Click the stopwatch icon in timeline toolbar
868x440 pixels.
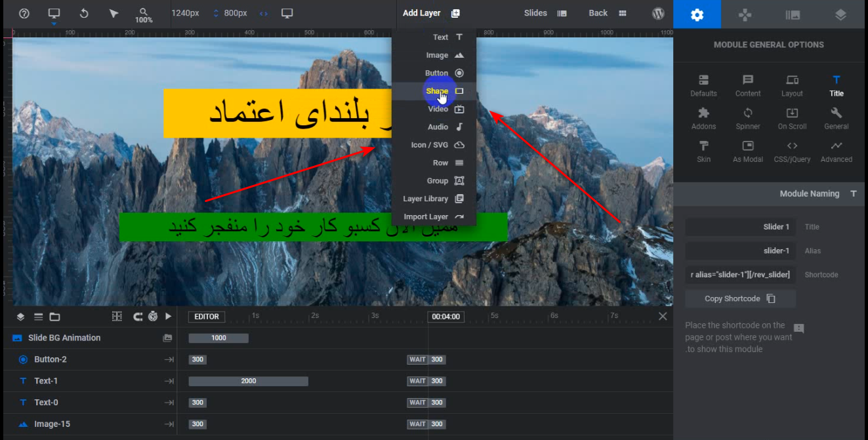coord(153,316)
